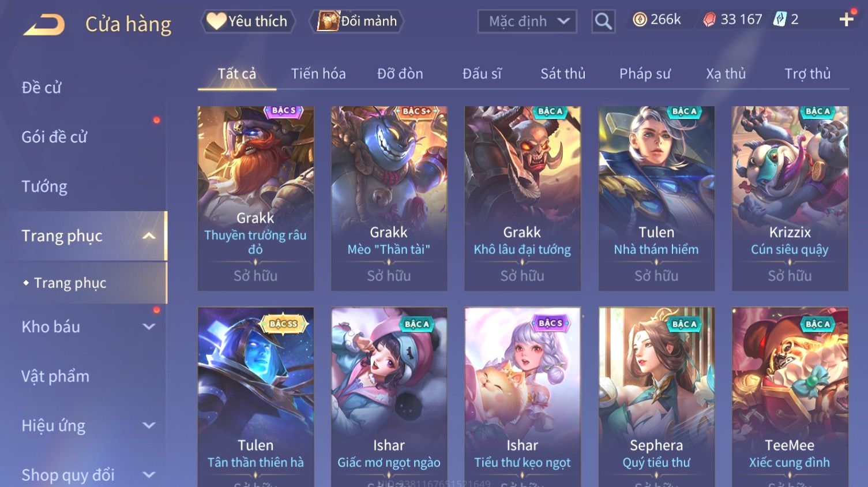Open Yêu thích heart favorites

pyautogui.click(x=248, y=21)
